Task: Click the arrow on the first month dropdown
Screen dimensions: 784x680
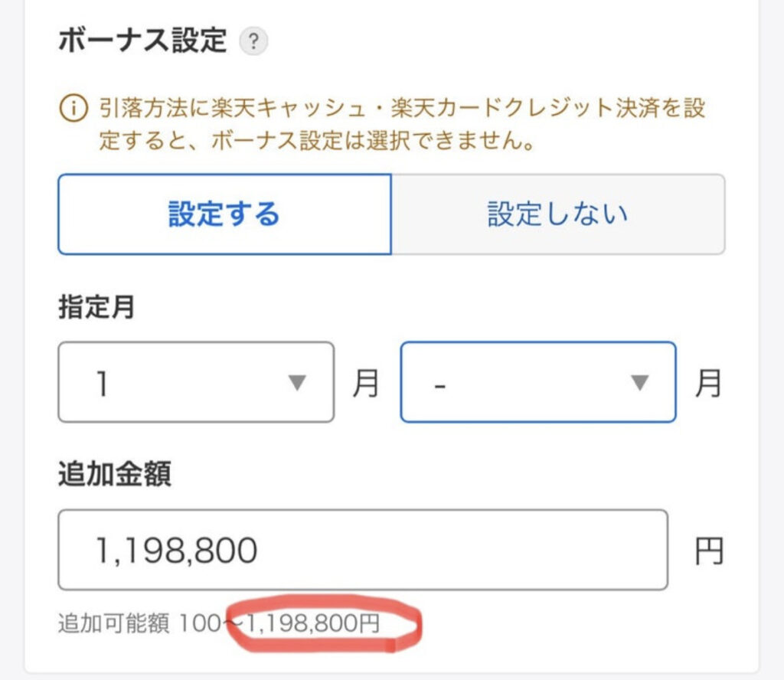Action: (x=297, y=383)
